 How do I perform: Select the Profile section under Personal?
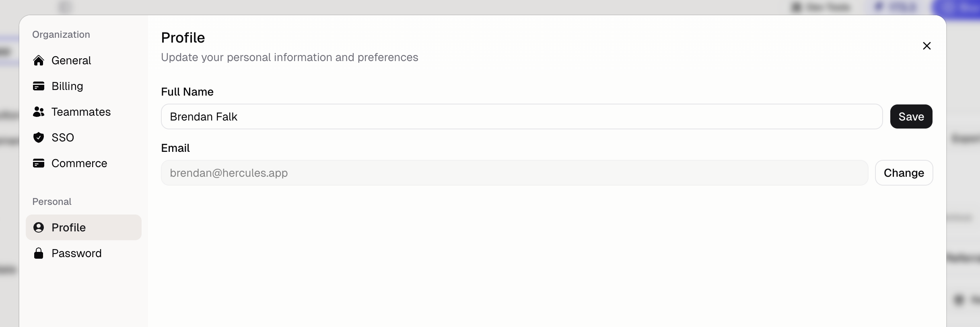pos(68,227)
